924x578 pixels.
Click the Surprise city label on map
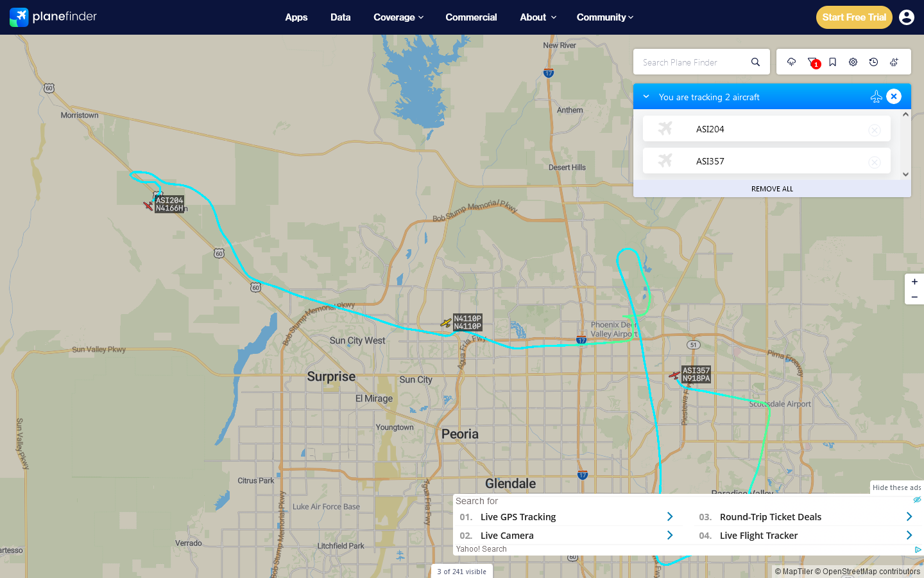click(x=331, y=377)
